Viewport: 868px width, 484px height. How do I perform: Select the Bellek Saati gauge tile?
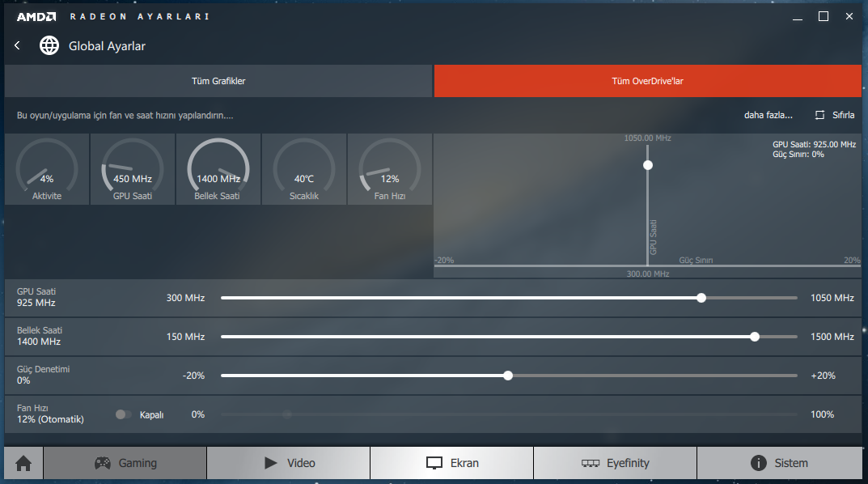pos(218,169)
